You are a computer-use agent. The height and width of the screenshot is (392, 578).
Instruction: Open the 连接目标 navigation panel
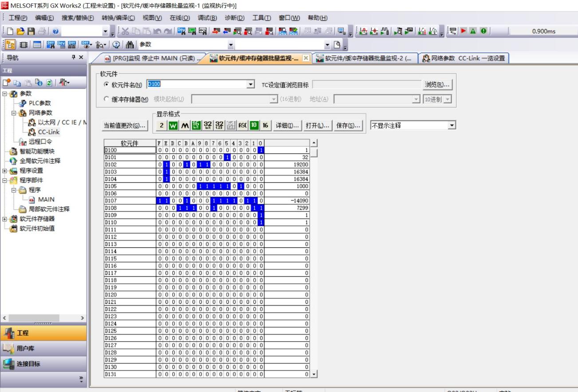click(x=44, y=364)
